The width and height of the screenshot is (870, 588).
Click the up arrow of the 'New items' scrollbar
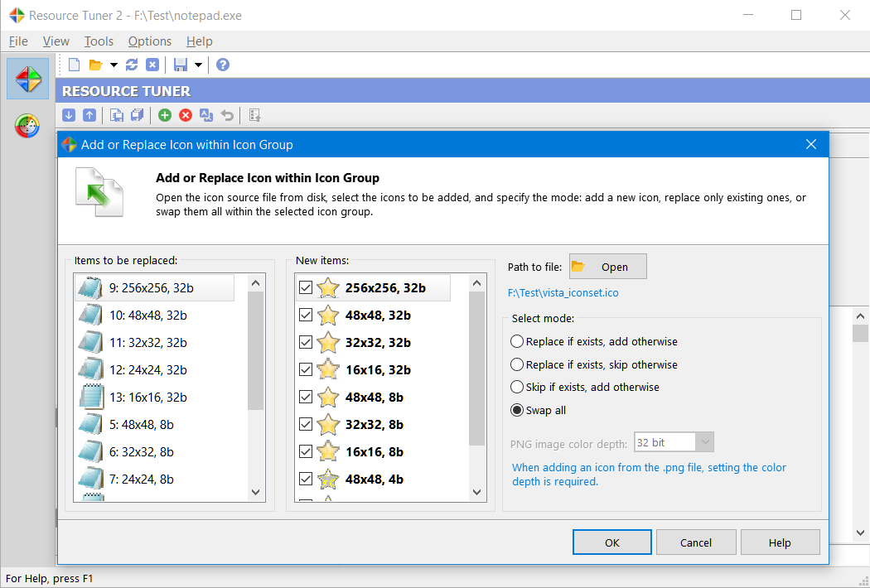tap(476, 283)
